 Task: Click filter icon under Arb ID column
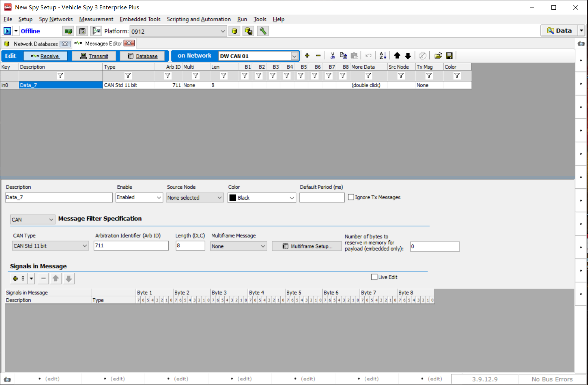tap(168, 76)
